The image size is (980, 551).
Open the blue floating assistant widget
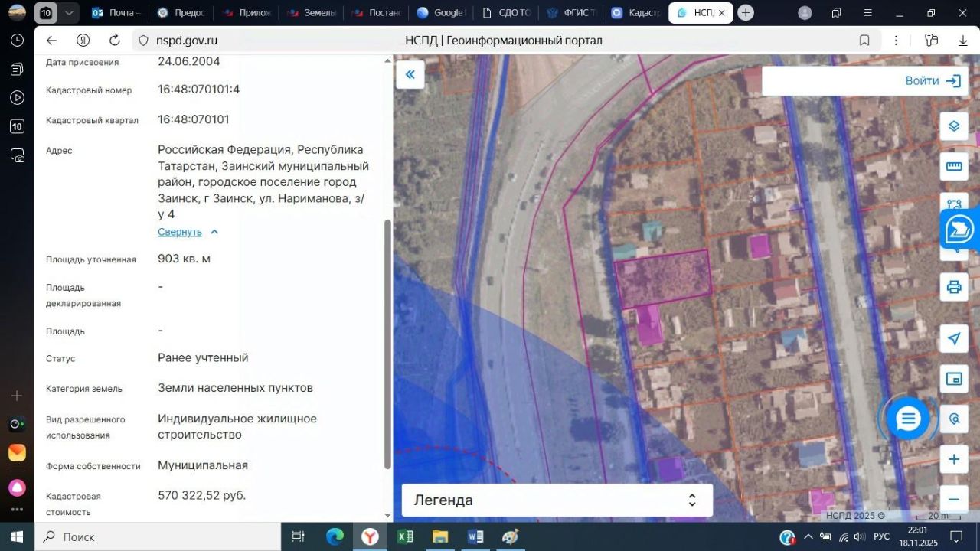tap(960, 229)
